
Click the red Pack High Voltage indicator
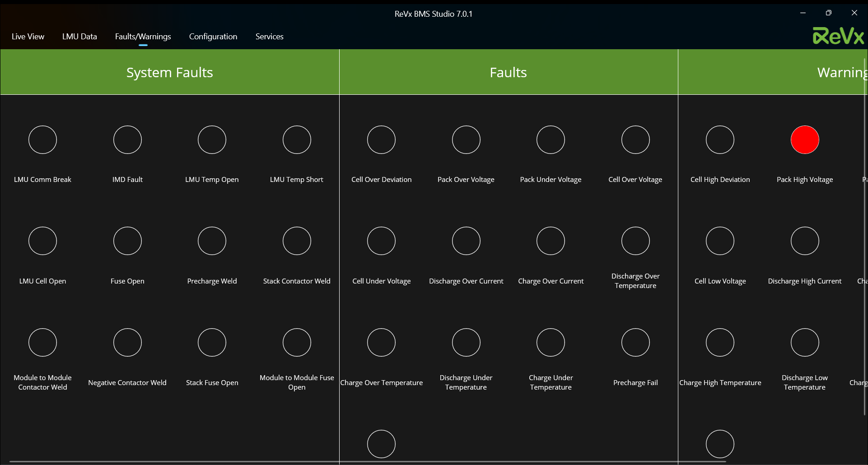[x=804, y=140]
